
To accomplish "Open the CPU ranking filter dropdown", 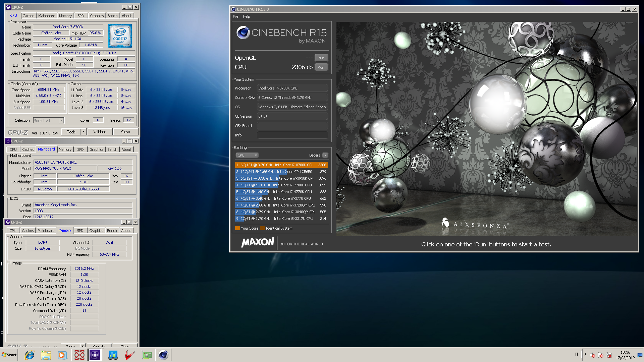I will 247,155.
